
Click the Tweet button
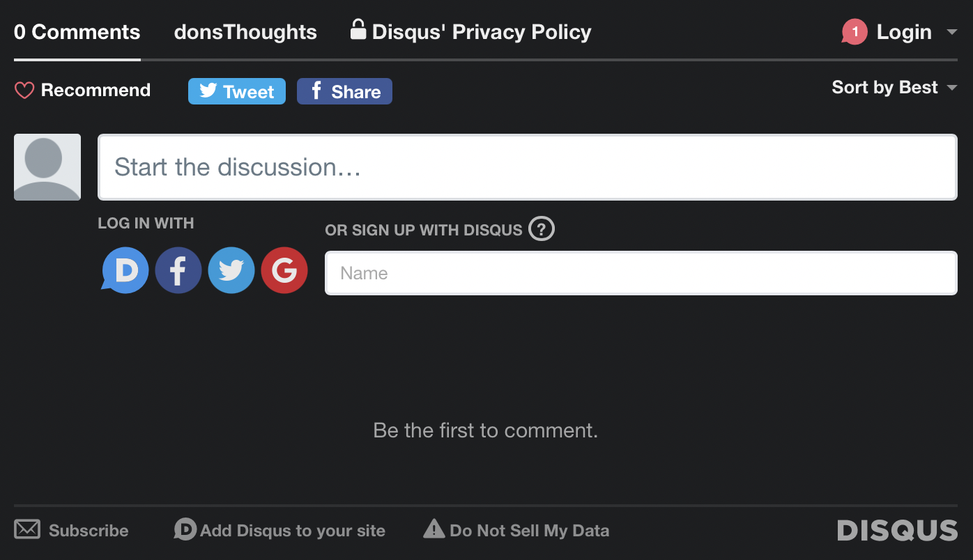coord(237,91)
